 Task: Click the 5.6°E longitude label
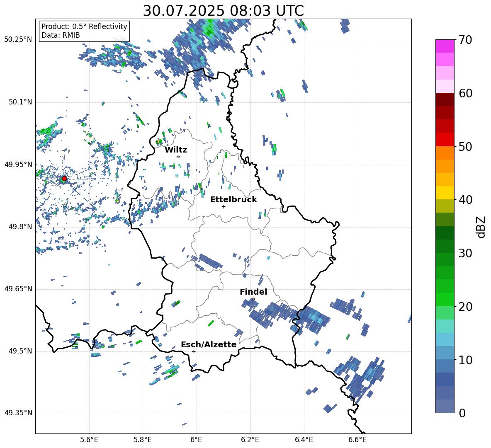coord(89,440)
